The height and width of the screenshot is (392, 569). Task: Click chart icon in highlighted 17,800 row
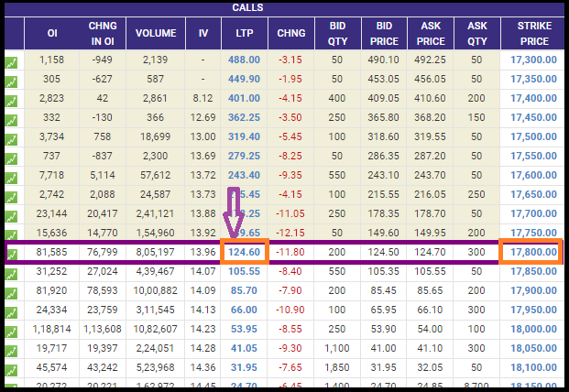[x=12, y=253]
